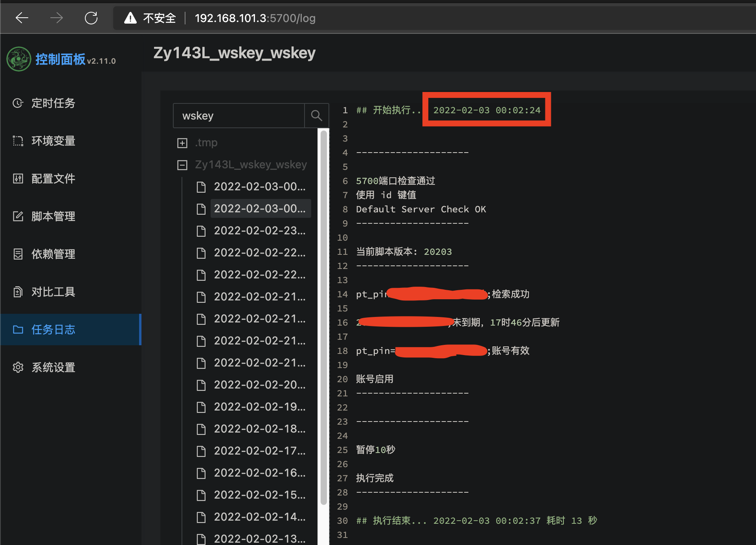This screenshot has width=756, height=545.
Task: Select the 定时任务 clock icon in sidebar
Action: [x=18, y=103]
